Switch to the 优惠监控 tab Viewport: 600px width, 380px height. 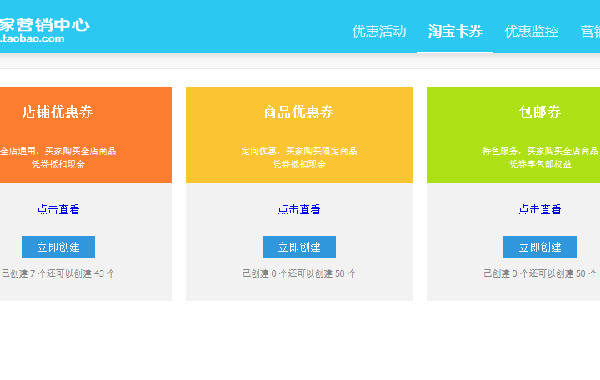pyautogui.click(x=531, y=31)
